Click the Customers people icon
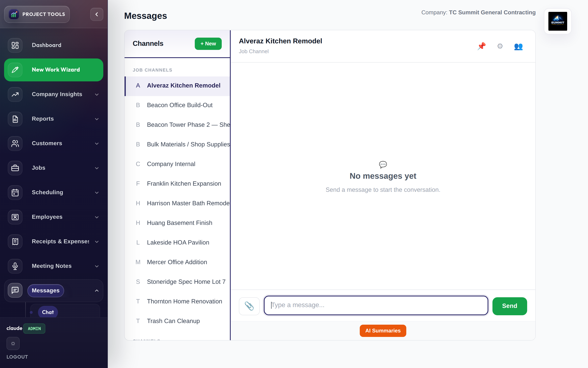The width and height of the screenshot is (588, 368). pyautogui.click(x=15, y=144)
